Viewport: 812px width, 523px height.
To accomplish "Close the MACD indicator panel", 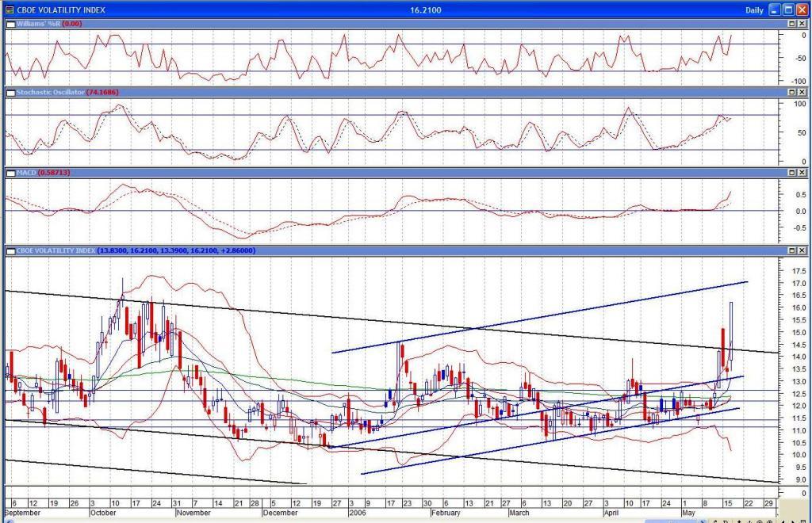I will tap(802, 173).
